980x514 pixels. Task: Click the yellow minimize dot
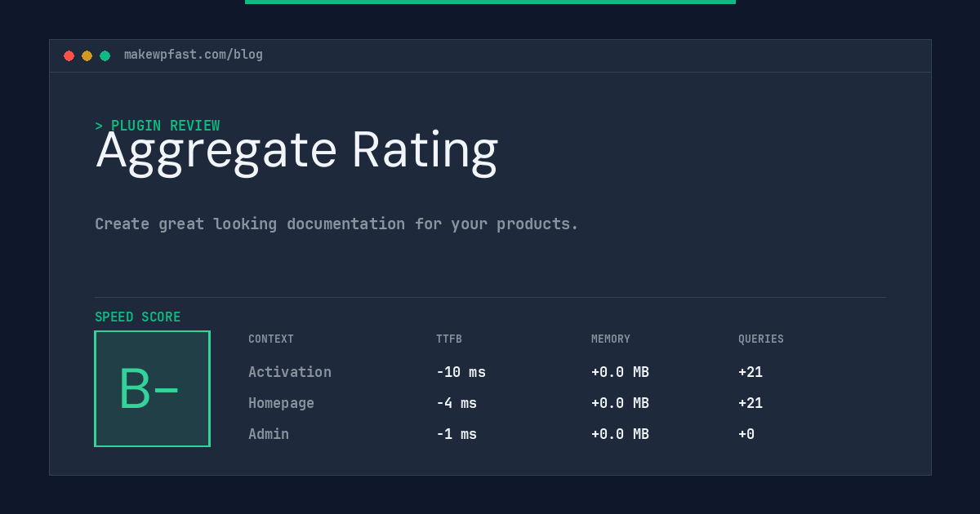tap(87, 55)
